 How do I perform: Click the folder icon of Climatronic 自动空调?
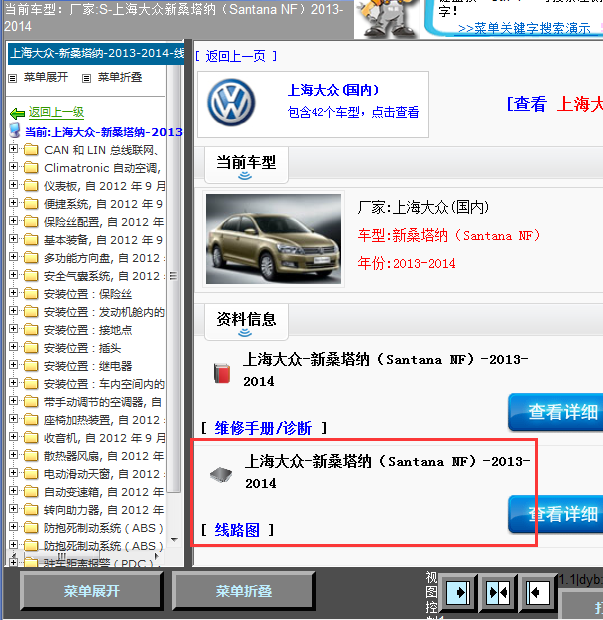(31, 168)
